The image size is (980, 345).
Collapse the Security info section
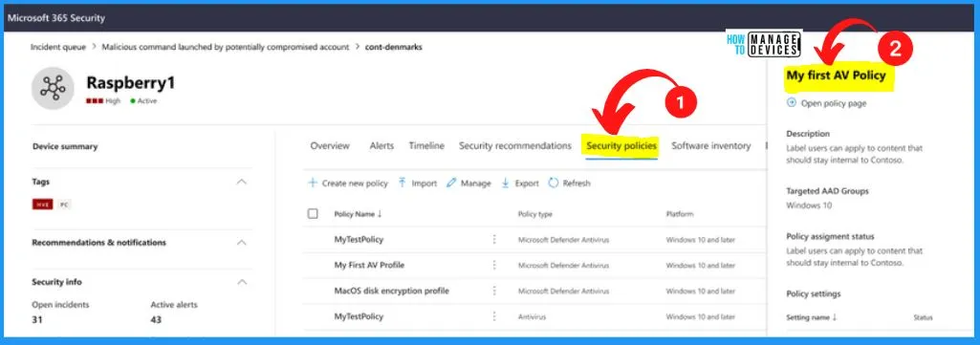[242, 282]
